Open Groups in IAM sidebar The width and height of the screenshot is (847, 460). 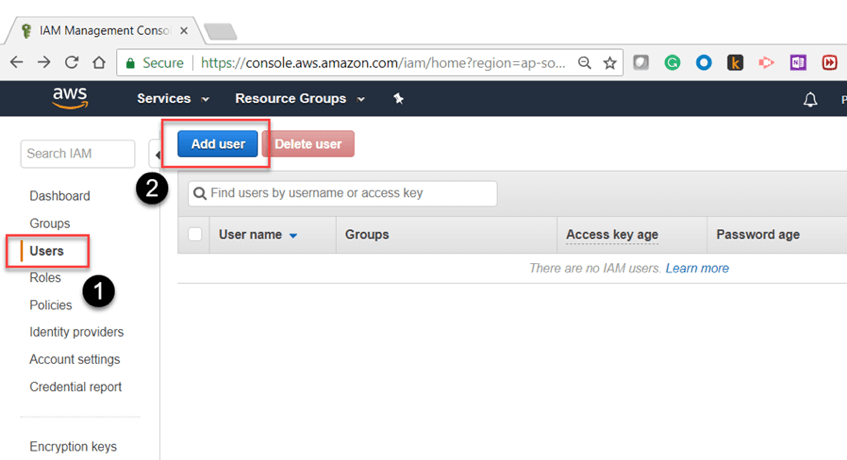(50, 224)
